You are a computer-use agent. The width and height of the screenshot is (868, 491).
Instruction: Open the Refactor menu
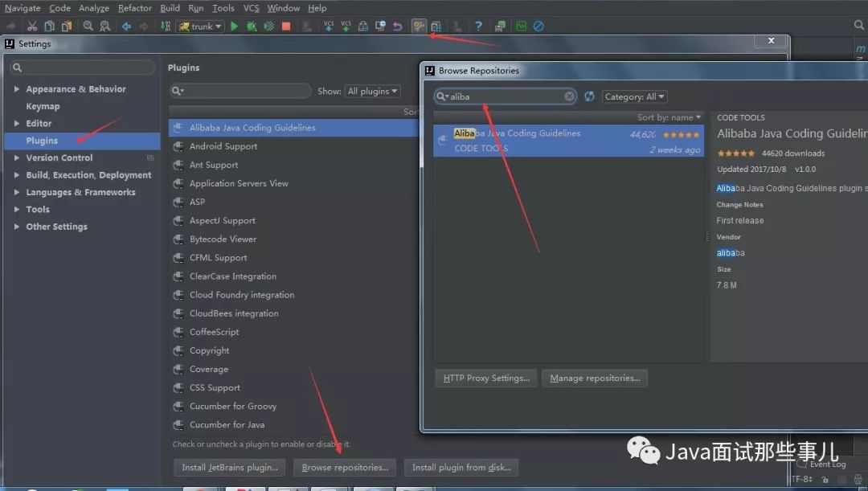(x=134, y=8)
